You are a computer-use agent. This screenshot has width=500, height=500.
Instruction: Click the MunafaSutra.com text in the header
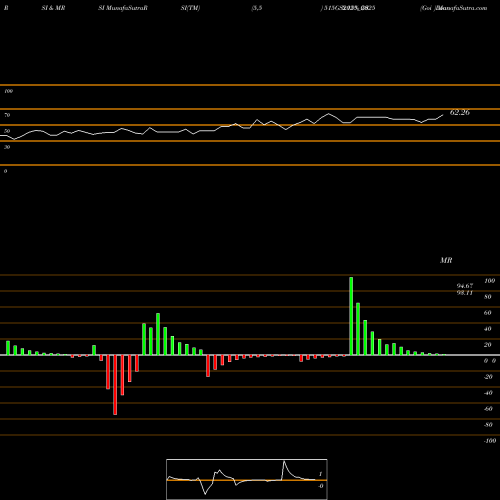pos(462,8)
